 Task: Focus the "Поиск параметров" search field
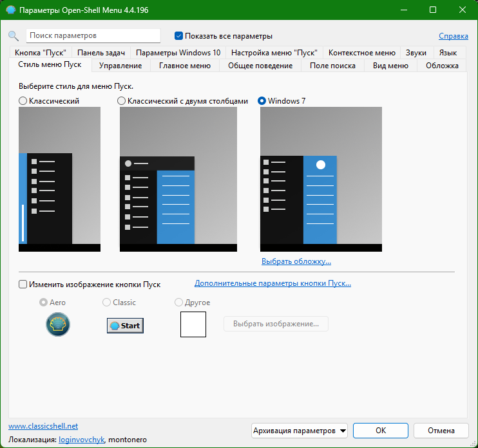pos(93,36)
